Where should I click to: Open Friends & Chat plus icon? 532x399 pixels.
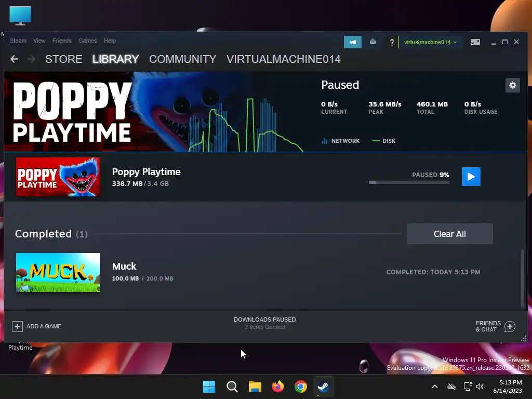[510, 326]
